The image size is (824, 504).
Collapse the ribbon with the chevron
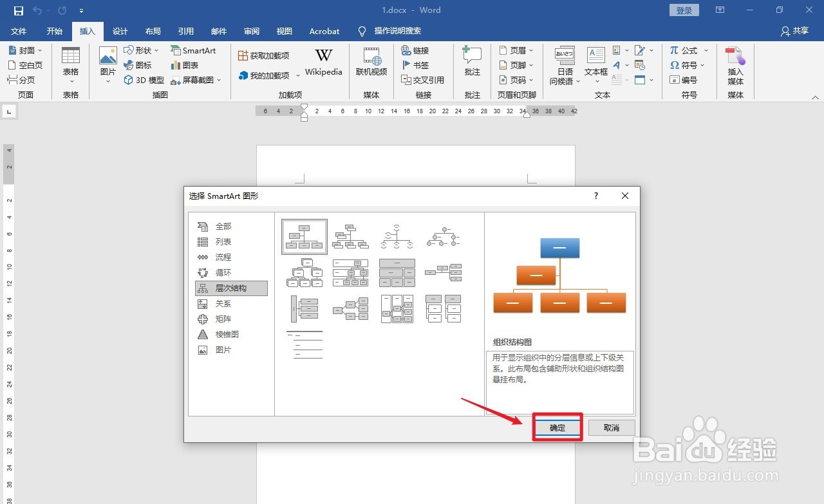pos(816,97)
